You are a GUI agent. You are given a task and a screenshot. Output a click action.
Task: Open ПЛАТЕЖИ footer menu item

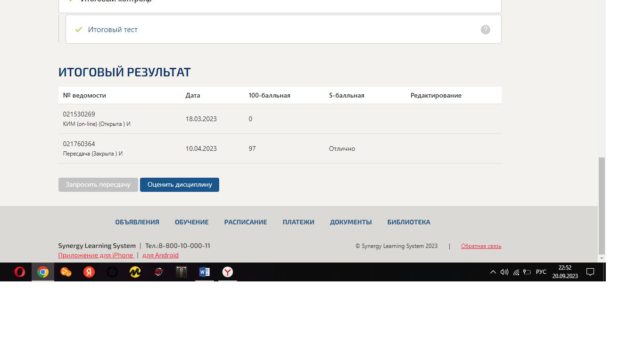point(298,222)
